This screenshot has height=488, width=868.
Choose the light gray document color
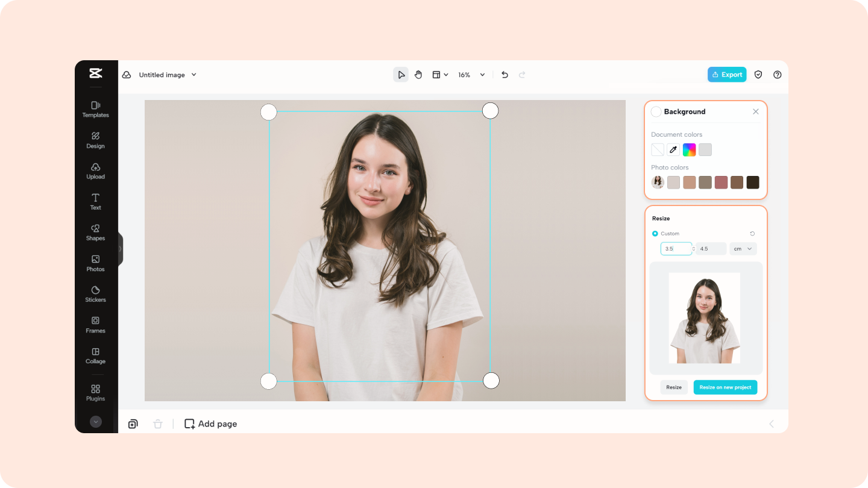pyautogui.click(x=705, y=149)
